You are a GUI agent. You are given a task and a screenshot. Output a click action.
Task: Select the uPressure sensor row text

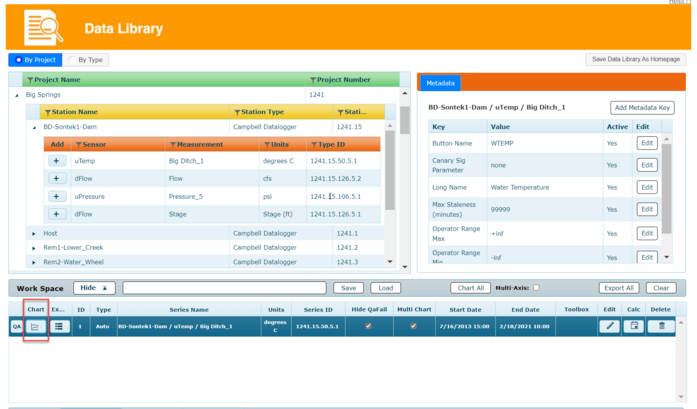tap(90, 196)
